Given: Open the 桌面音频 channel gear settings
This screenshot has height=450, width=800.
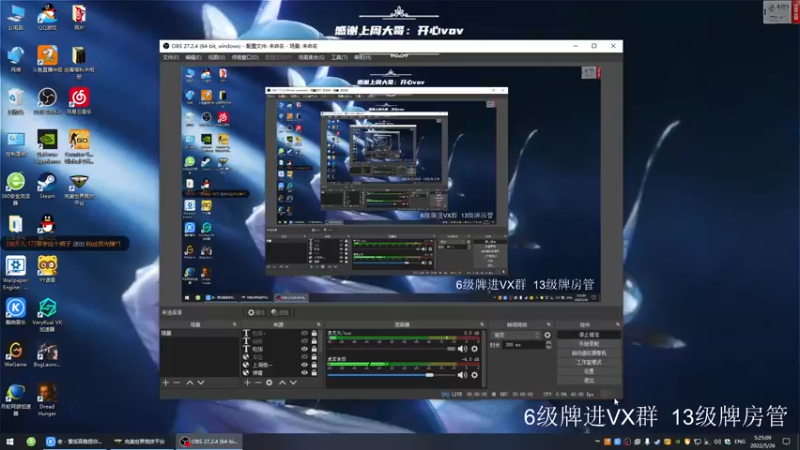Looking at the screenshot, I should (474, 375).
